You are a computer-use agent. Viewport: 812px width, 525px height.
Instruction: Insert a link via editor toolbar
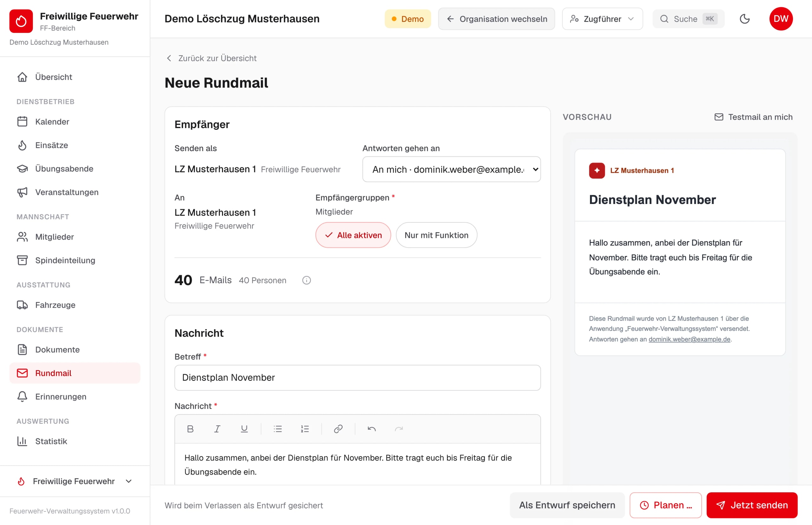338,429
